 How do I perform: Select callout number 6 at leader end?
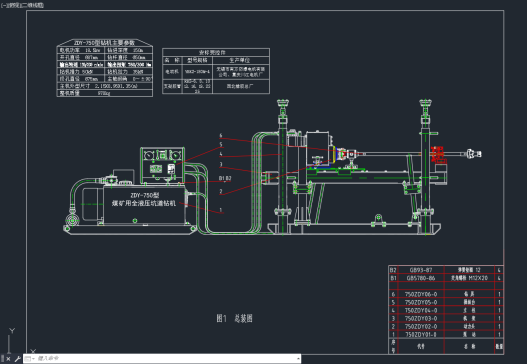click(221, 135)
